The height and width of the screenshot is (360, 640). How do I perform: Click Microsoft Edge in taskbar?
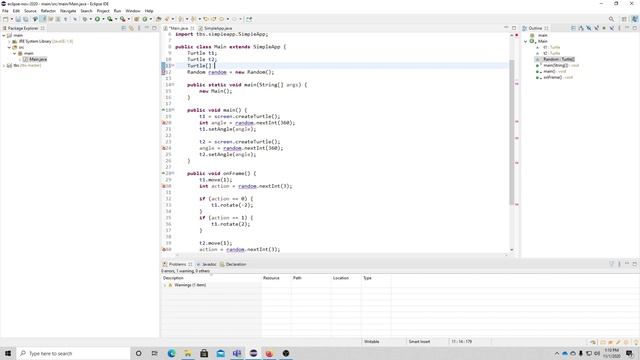coord(171,353)
